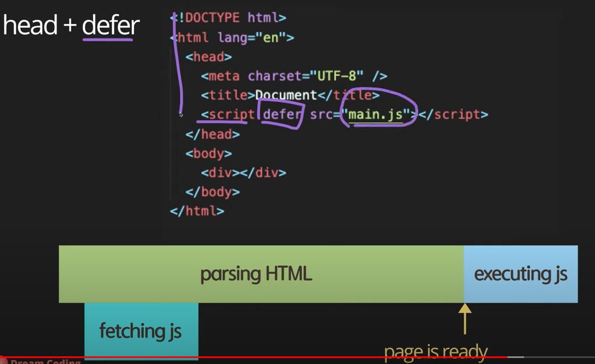This screenshot has width=595, height=364.
Task: Click the opening '<head>' tag
Action: pos(208,57)
